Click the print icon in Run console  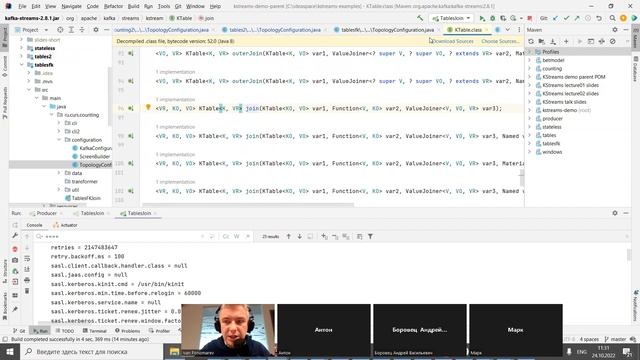[x=27, y=280]
